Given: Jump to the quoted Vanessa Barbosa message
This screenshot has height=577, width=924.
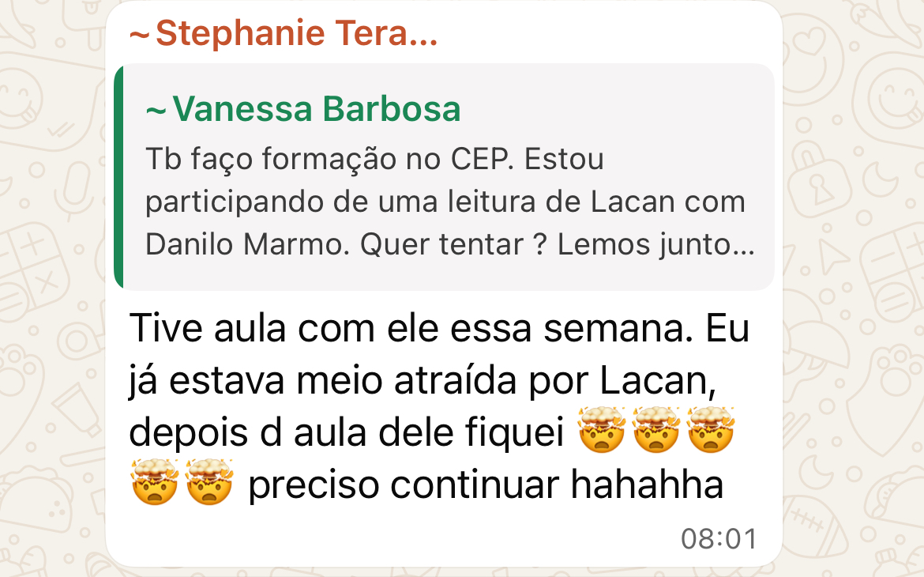Looking at the screenshot, I should tap(444, 177).
